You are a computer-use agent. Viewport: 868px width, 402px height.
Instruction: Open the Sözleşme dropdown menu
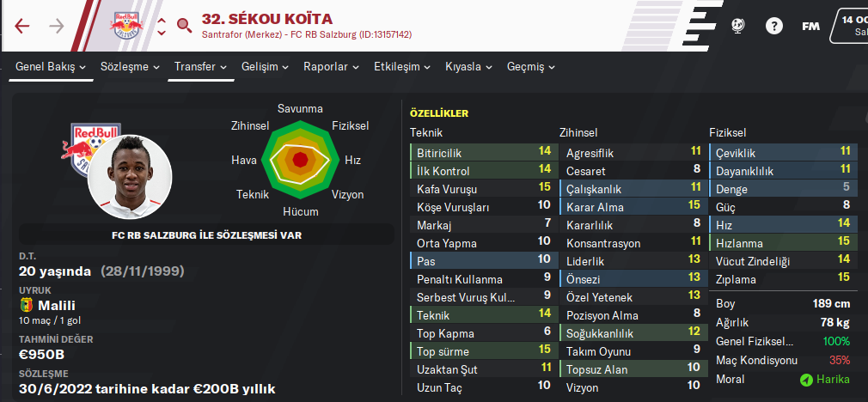click(x=130, y=67)
